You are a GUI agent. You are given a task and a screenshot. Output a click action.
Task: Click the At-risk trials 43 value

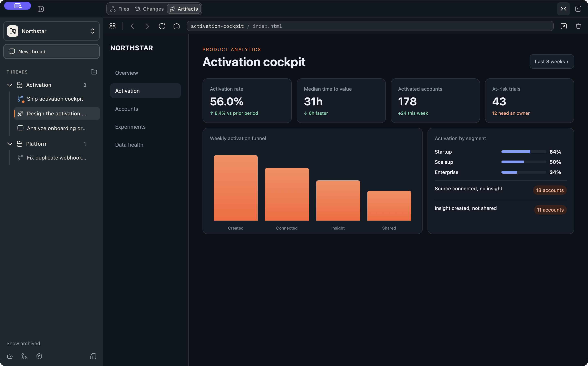coord(499,102)
